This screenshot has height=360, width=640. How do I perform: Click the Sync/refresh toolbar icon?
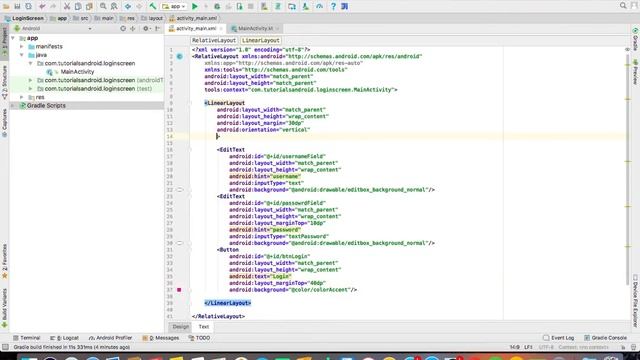(x=29, y=6)
